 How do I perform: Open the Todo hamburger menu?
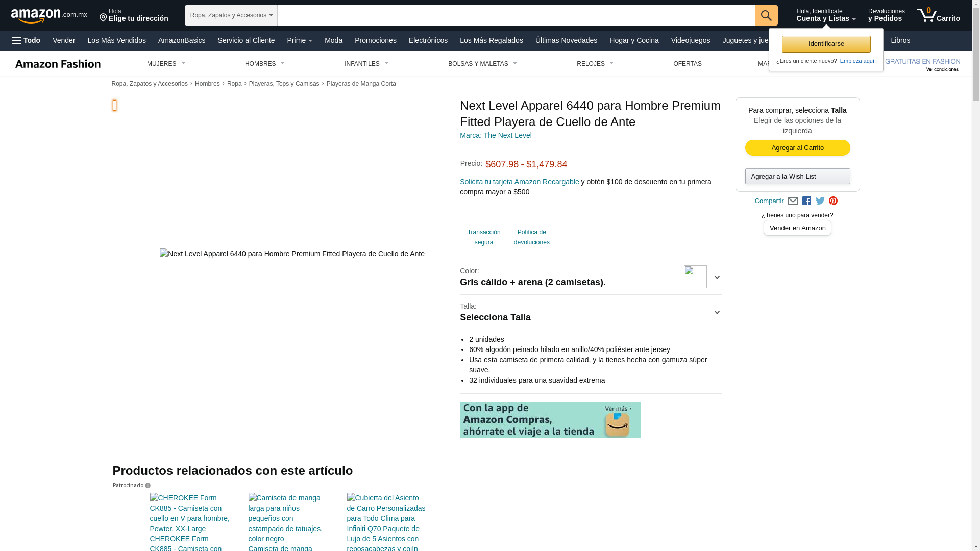[27, 40]
